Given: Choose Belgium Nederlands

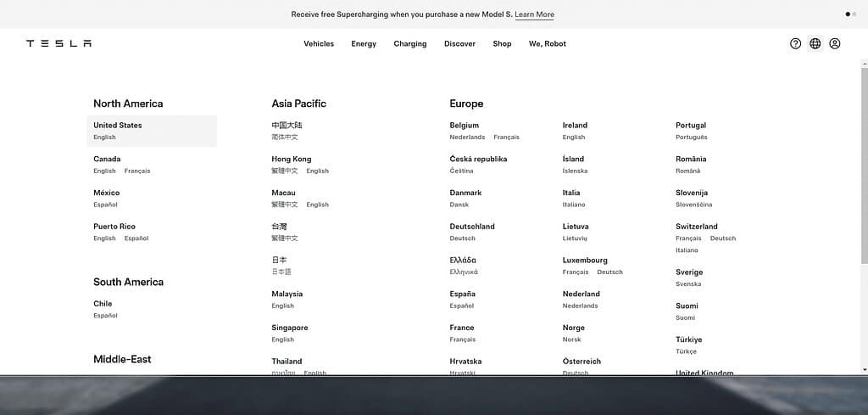Looking at the screenshot, I should [x=467, y=137].
